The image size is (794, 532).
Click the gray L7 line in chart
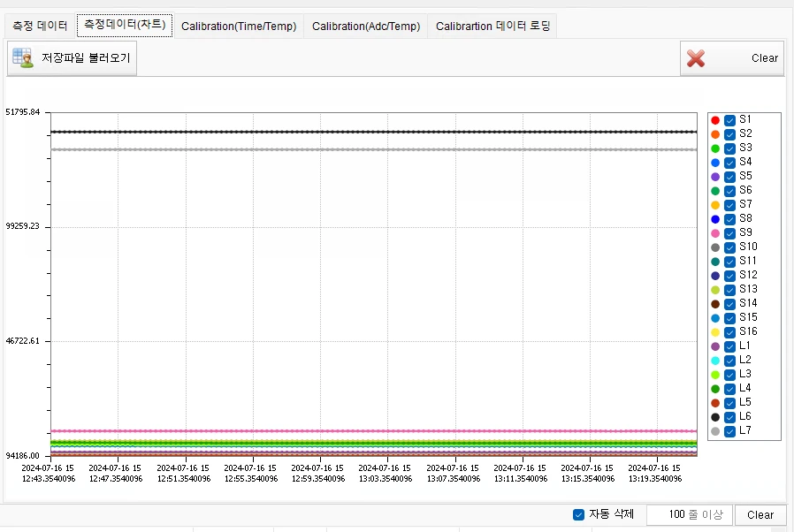point(374,150)
